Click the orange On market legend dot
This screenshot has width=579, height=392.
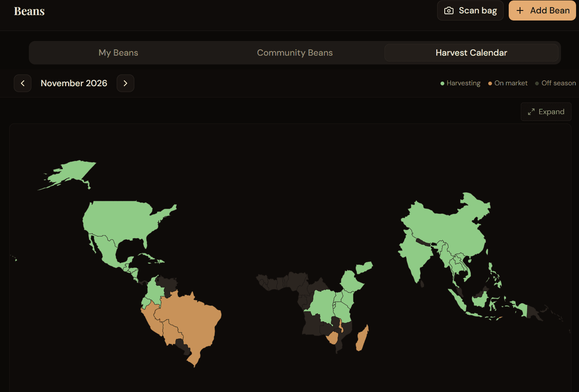pyautogui.click(x=490, y=84)
